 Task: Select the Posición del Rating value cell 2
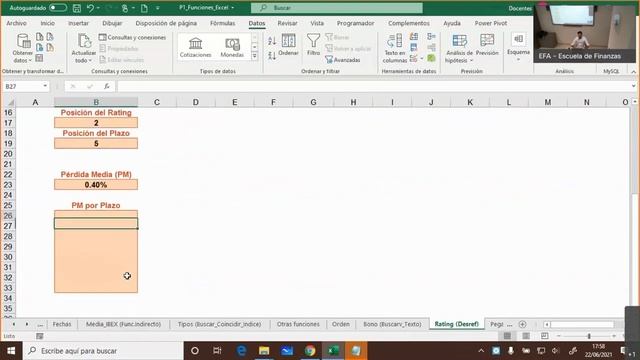96,122
